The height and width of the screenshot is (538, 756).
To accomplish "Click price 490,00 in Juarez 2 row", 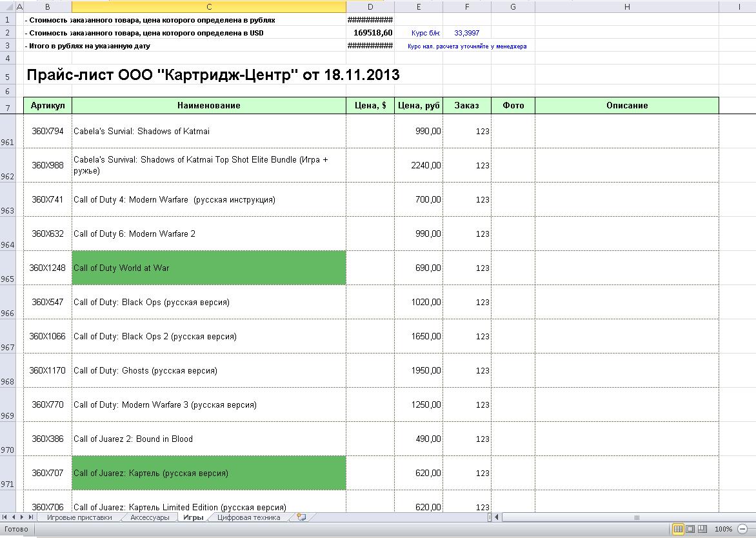I will tap(419, 439).
